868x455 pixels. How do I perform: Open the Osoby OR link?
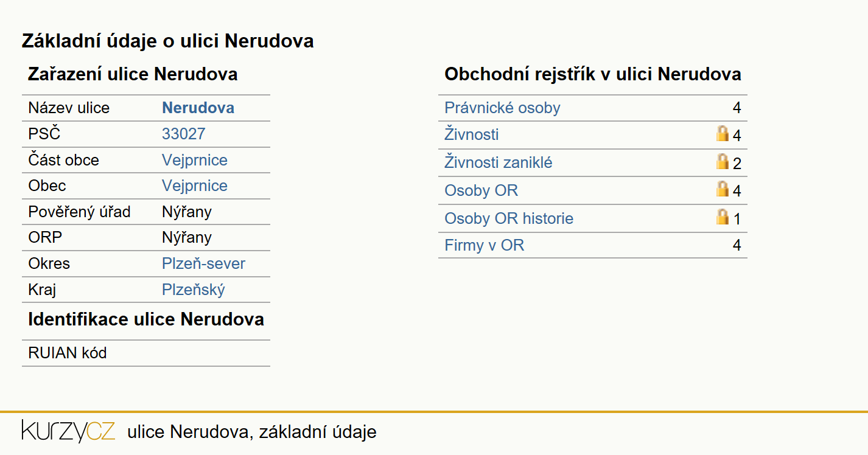coord(481,190)
